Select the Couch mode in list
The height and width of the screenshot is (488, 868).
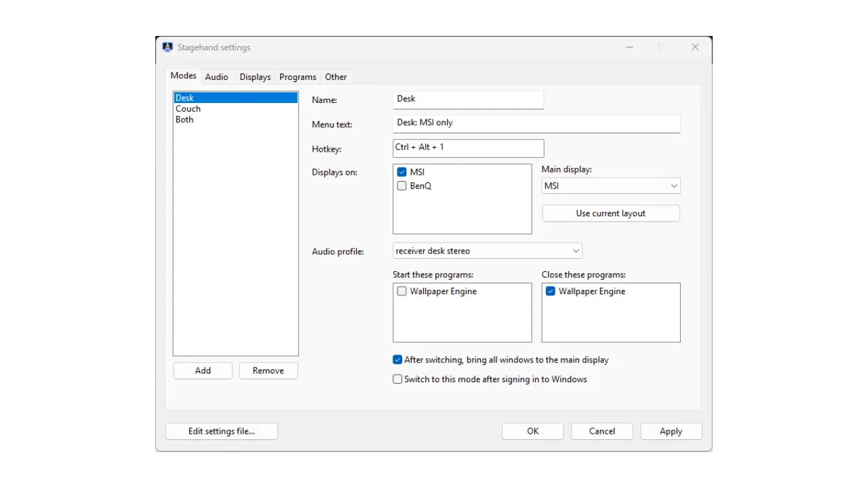[235, 108]
